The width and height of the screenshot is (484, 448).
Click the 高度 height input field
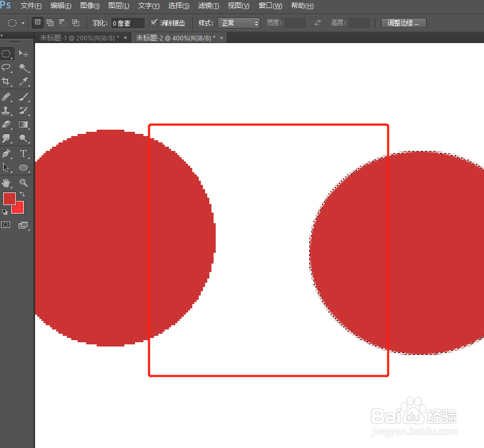tap(359, 23)
